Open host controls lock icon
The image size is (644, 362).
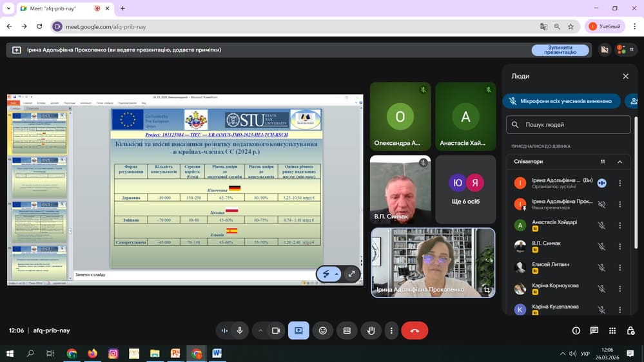[630, 330]
